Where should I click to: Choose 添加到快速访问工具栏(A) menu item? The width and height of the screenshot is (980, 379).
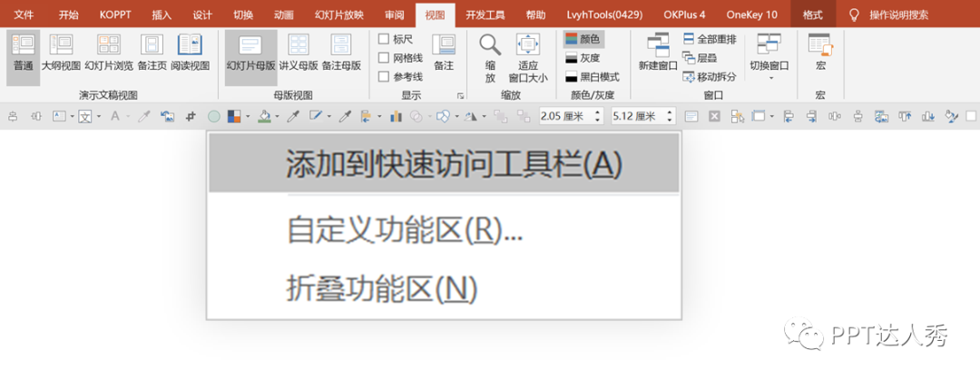444,164
